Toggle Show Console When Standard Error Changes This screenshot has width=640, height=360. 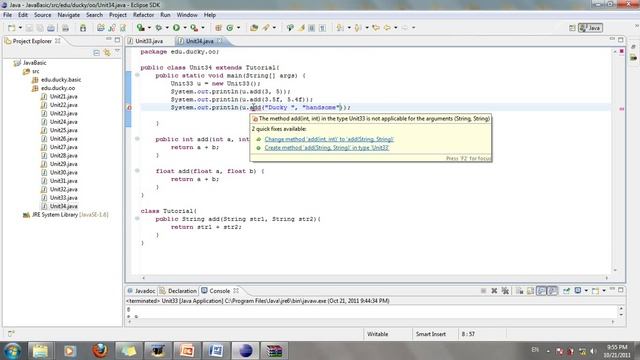tap(553, 291)
